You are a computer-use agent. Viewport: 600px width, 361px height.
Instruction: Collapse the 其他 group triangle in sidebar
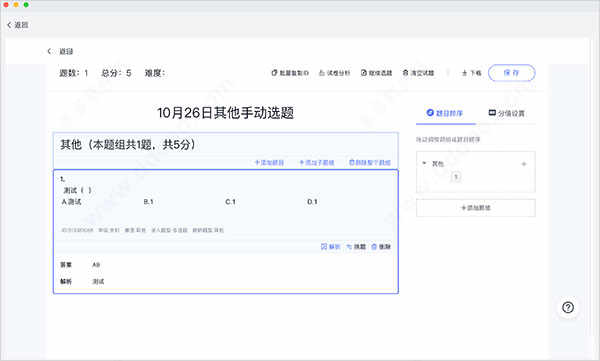[424, 163]
